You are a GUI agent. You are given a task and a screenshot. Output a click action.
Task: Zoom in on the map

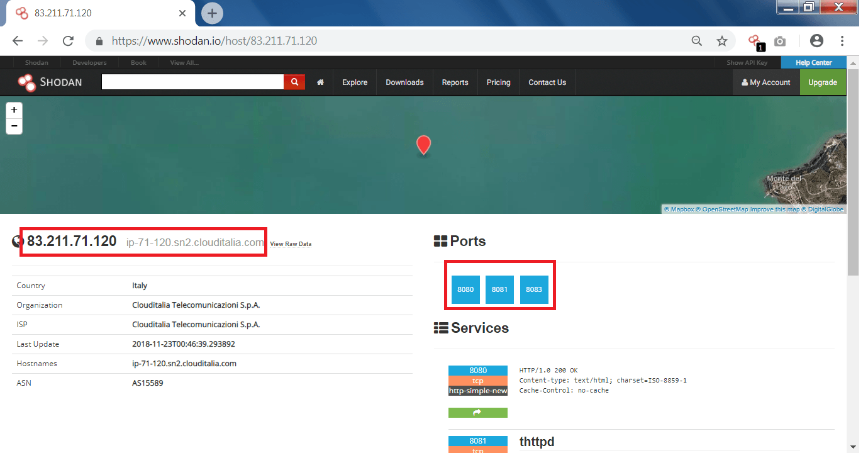(x=14, y=110)
